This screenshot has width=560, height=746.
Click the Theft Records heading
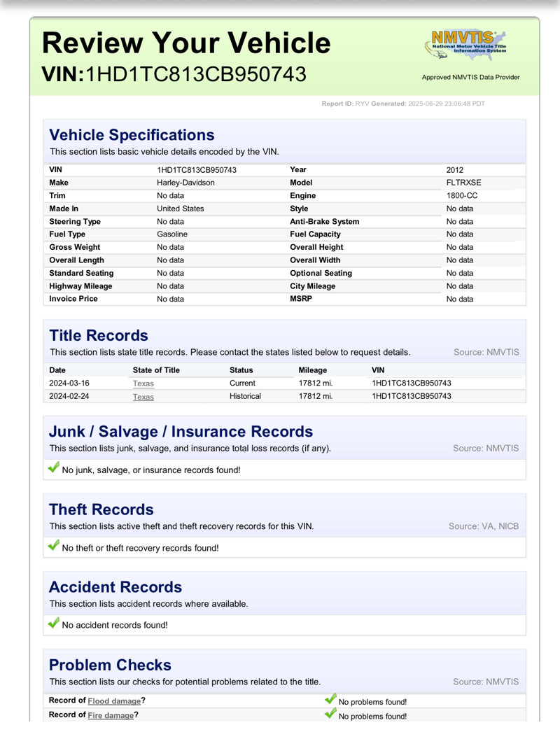(101, 509)
